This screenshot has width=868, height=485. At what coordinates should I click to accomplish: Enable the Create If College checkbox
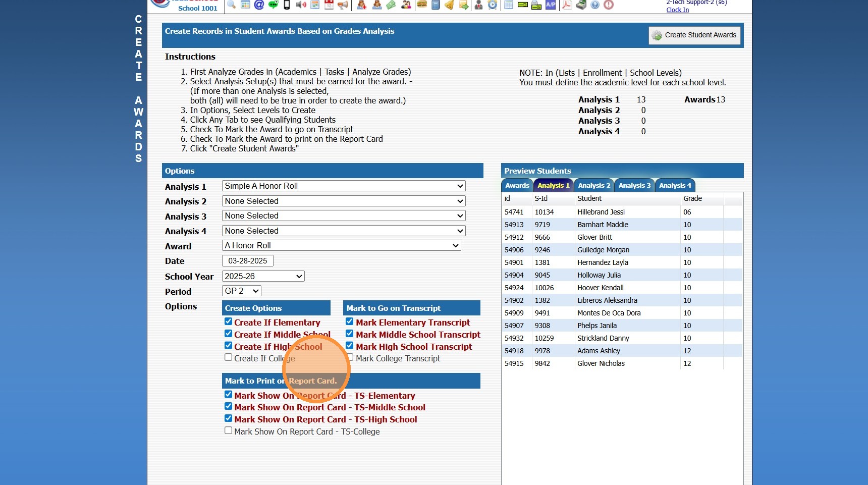229,357
